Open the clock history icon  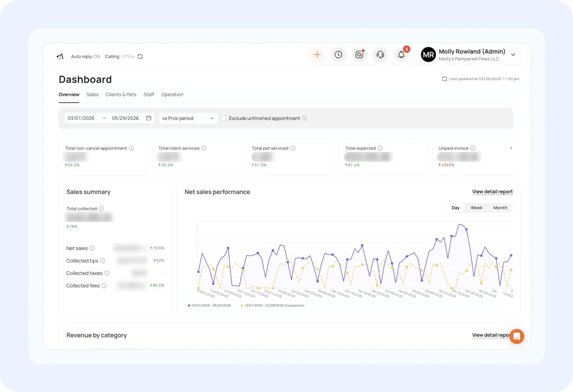point(338,55)
